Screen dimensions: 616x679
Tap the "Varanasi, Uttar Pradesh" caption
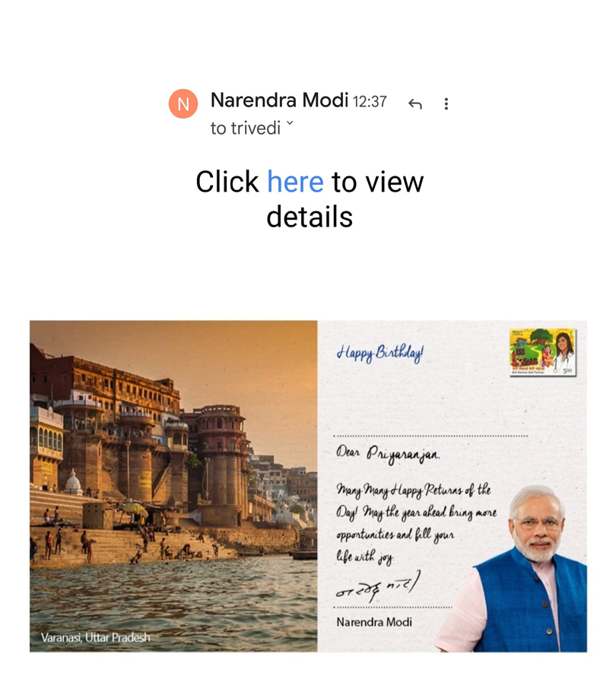(95, 637)
